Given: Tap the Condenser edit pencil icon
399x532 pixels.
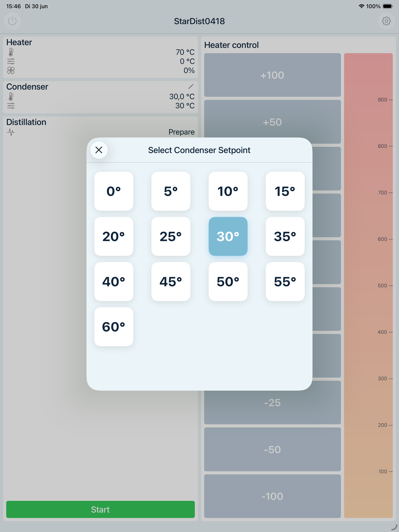Looking at the screenshot, I should pos(191,86).
